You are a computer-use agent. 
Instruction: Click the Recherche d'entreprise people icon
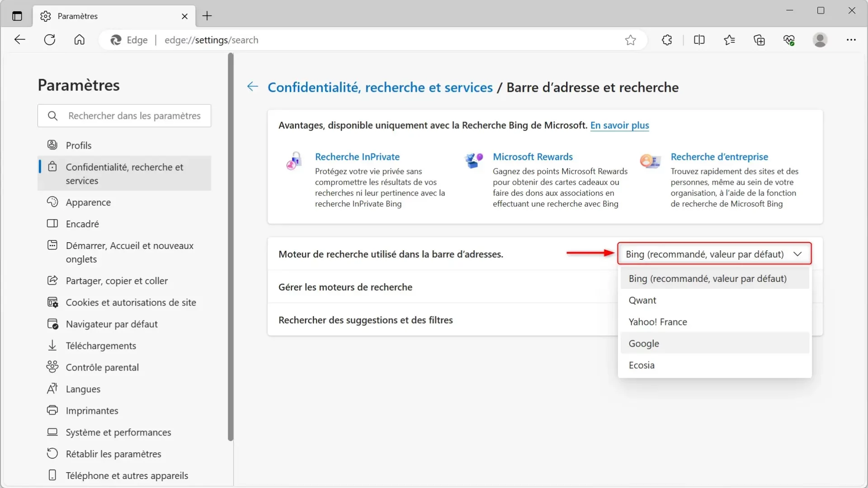(651, 160)
